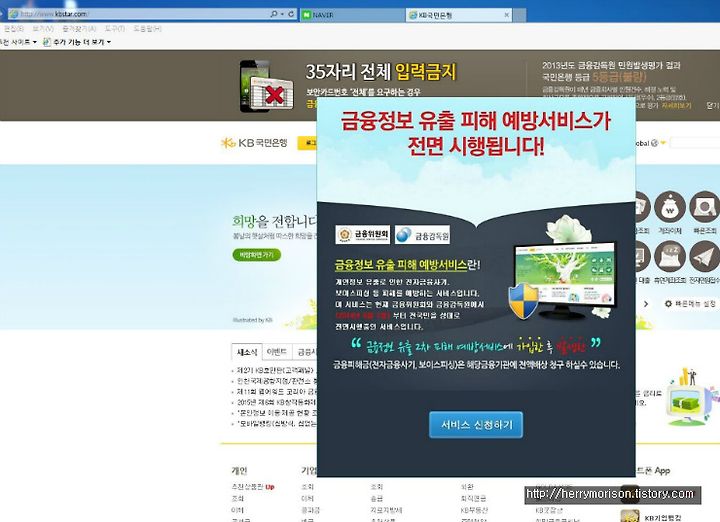Open the 보기(V) menu
This screenshot has height=522, width=720.
(43, 28)
